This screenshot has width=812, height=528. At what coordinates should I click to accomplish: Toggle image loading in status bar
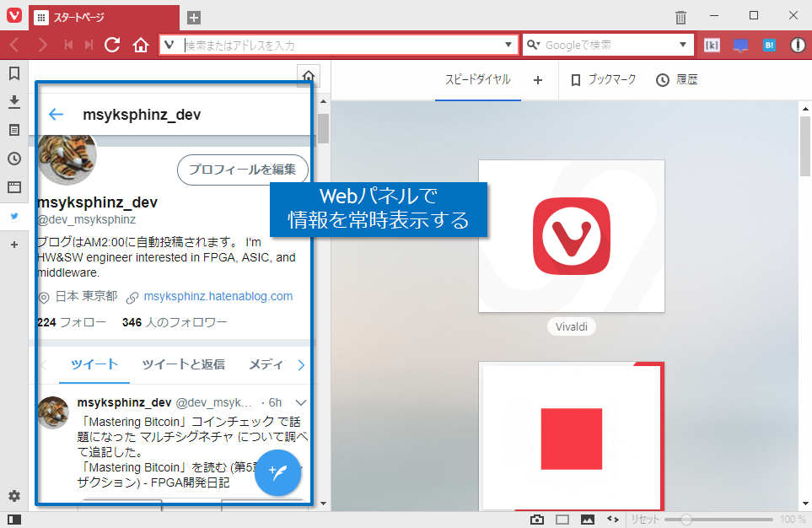pyautogui.click(x=588, y=520)
